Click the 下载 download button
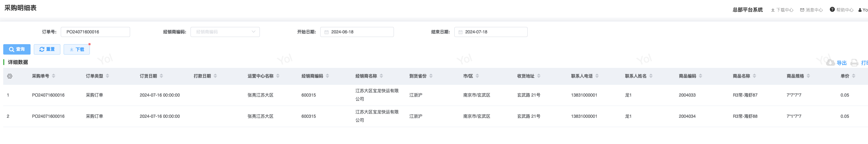The width and height of the screenshot is (868, 144). tap(77, 49)
